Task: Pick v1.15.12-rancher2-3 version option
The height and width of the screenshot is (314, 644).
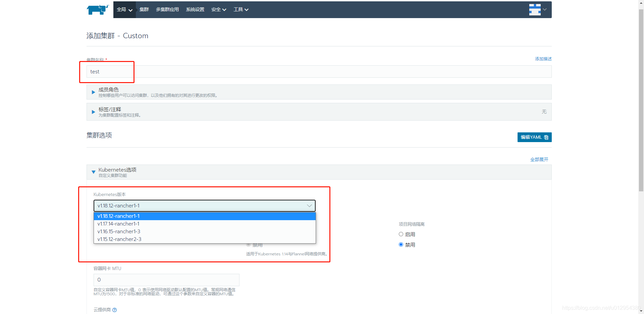Action: (205, 239)
